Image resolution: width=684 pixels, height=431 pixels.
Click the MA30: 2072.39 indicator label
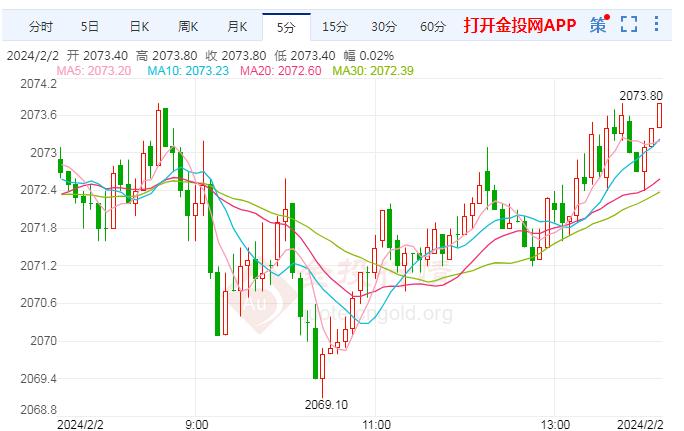[x=373, y=71]
